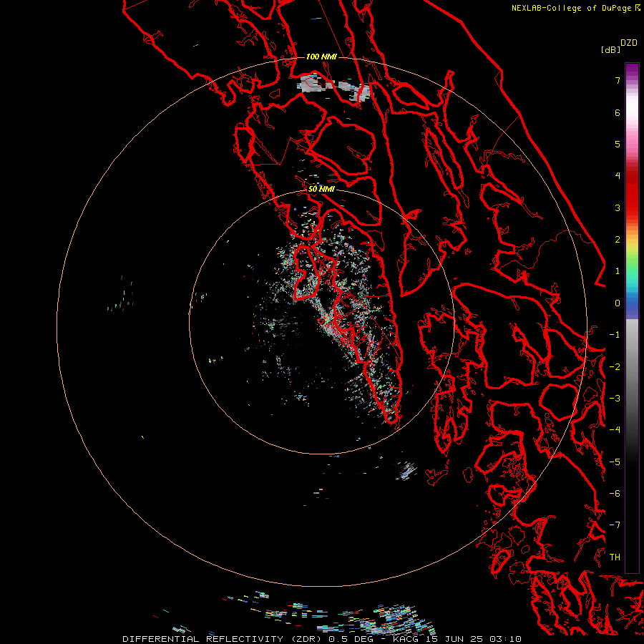Click the 50 NMI range ring label
This screenshot has height=644, width=644.
pos(321,189)
